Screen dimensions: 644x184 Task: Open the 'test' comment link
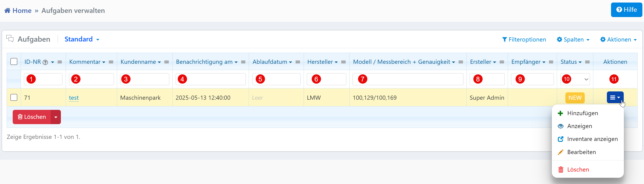pos(74,98)
